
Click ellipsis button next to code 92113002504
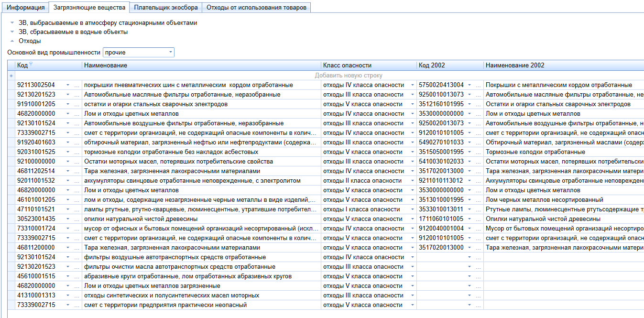point(77,85)
